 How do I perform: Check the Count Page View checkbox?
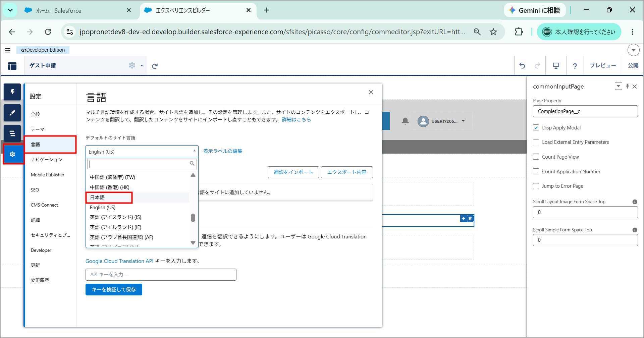tap(536, 157)
